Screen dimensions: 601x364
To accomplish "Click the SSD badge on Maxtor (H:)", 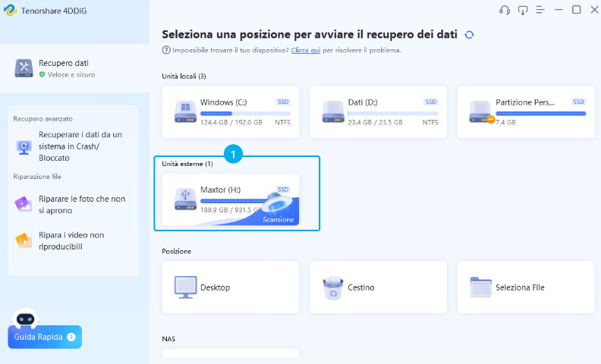I will point(283,190).
